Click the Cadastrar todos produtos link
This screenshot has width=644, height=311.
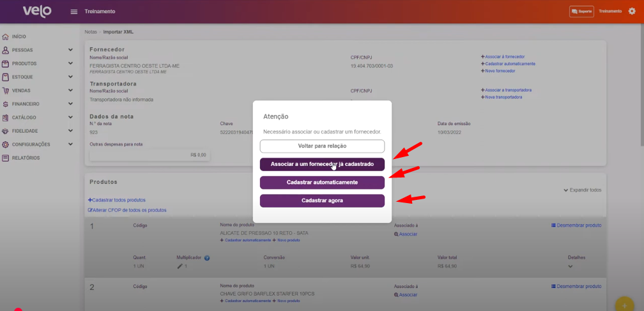point(117,200)
